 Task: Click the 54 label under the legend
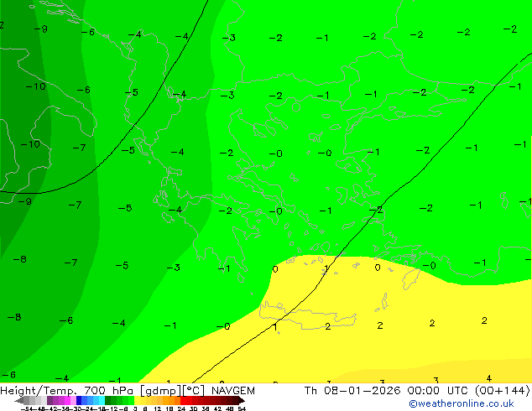[x=242, y=408]
